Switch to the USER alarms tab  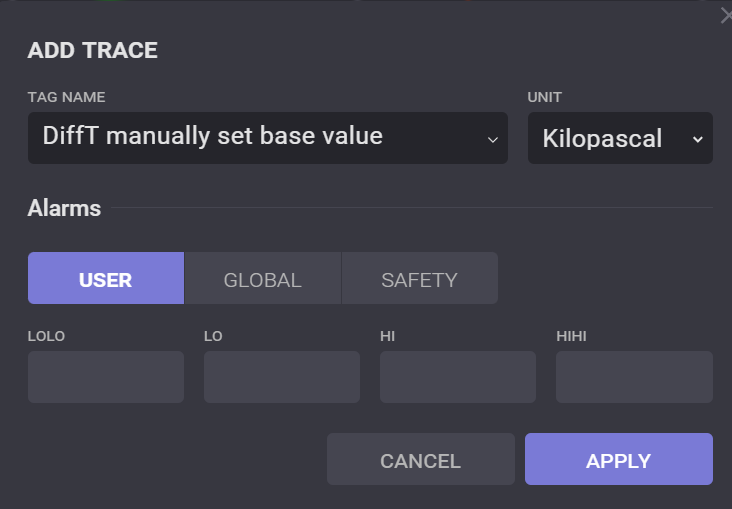pos(106,279)
